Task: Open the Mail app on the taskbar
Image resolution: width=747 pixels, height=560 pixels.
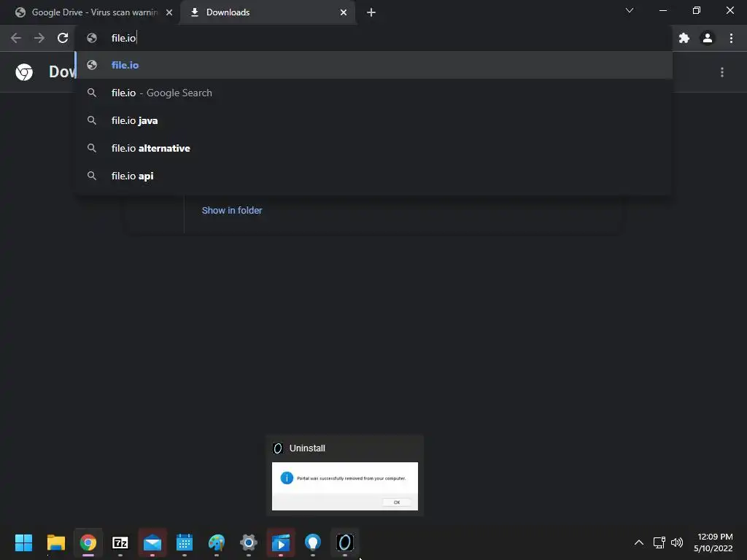Action: coord(152,542)
